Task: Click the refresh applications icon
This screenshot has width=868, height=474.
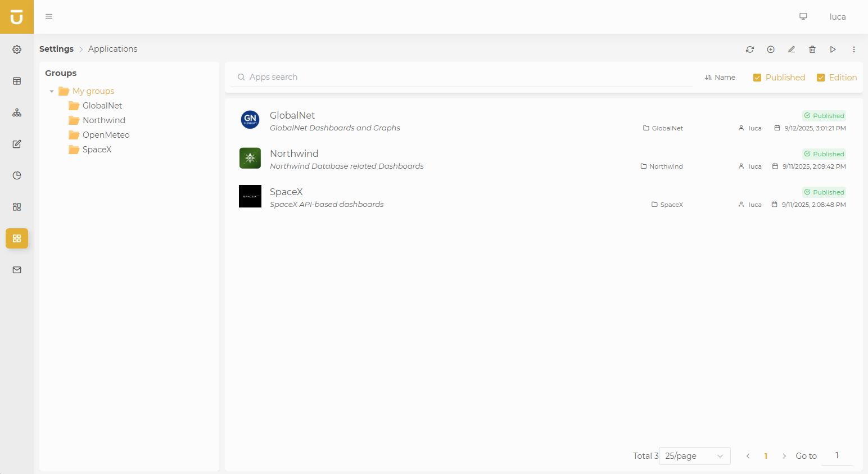Action: click(x=750, y=49)
